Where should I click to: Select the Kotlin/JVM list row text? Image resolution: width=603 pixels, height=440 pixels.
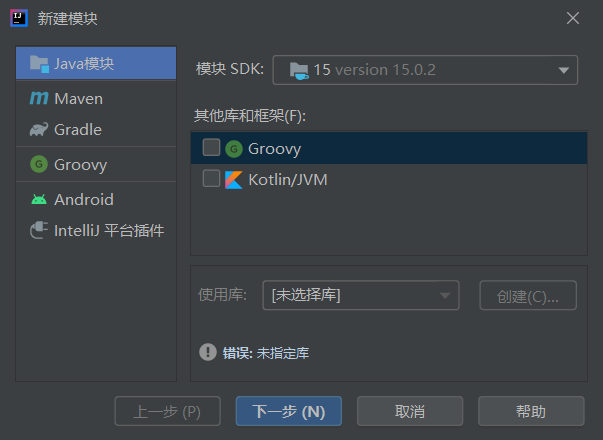click(288, 179)
